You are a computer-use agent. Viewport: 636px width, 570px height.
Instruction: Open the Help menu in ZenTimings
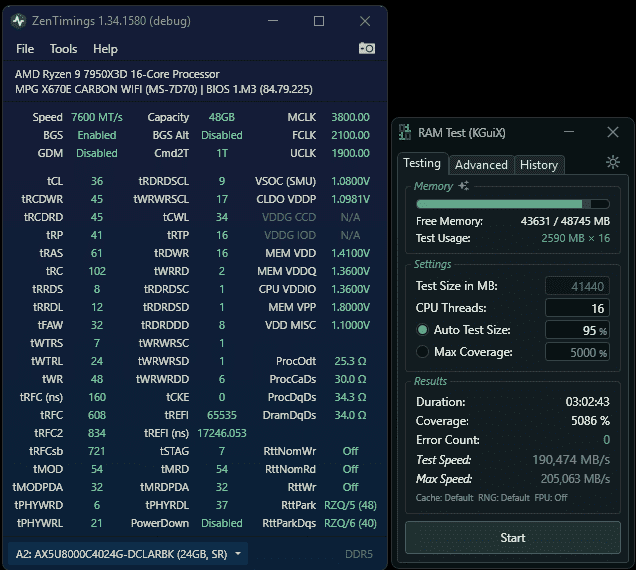(x=105, y=49)
